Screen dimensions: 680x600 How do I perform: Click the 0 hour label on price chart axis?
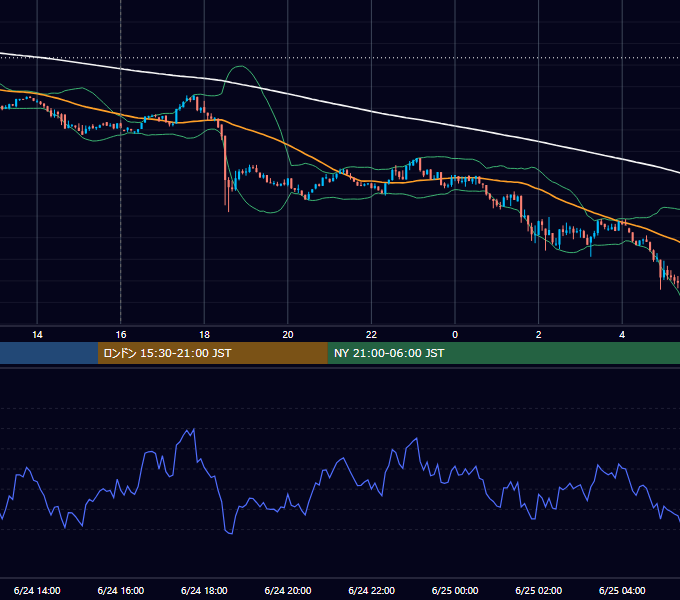pyautogui.click(x=455, y=335)
